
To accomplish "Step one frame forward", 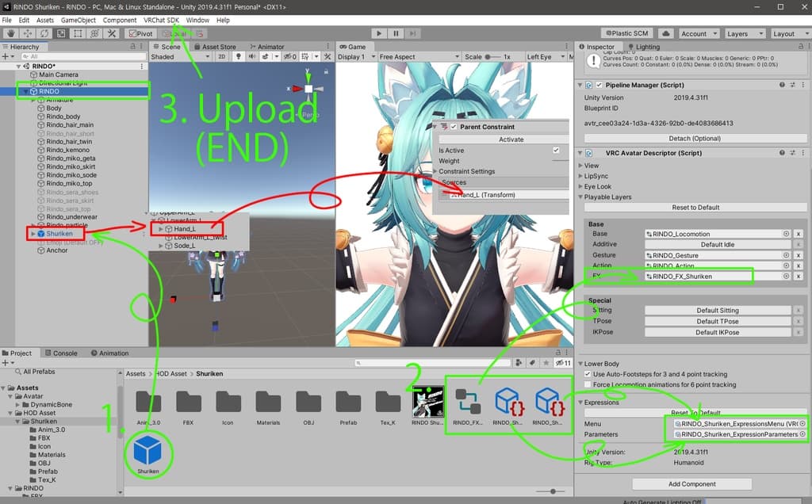I will pos(412,33).
